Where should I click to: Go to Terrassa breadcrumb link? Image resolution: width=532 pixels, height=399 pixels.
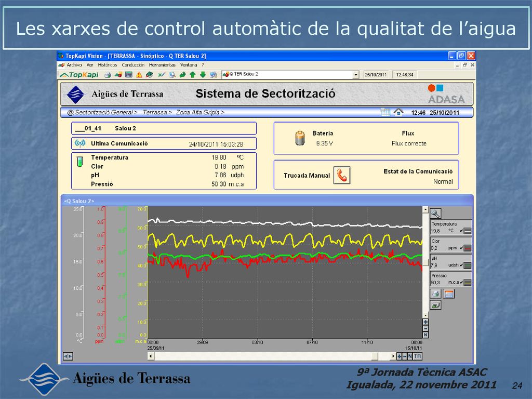(157, 112)
